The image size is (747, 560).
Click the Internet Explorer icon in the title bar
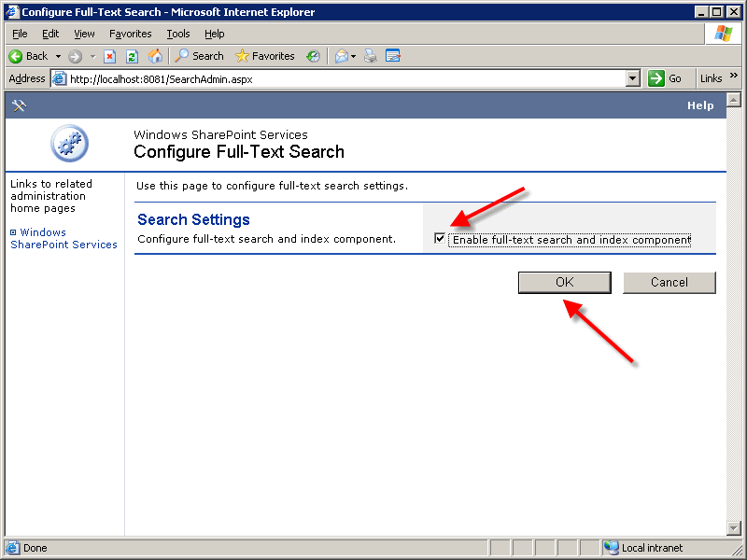point(12,12)
